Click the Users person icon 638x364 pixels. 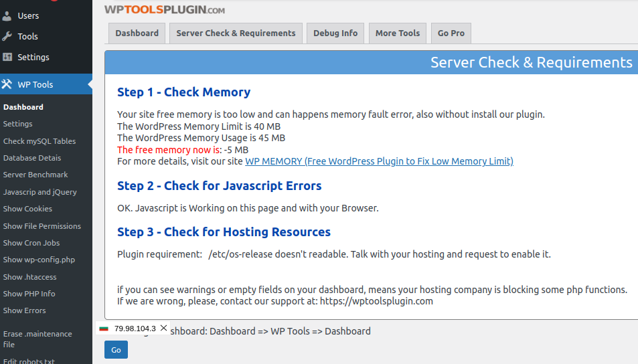point(7,15)
